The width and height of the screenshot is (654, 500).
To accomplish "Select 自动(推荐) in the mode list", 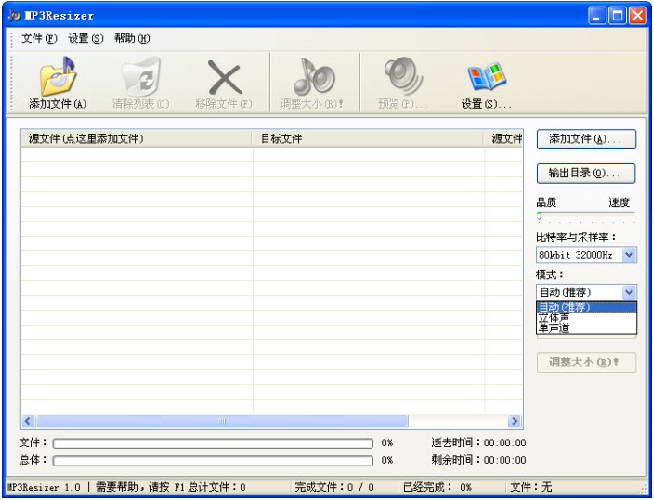I will [x=586, y=307].
